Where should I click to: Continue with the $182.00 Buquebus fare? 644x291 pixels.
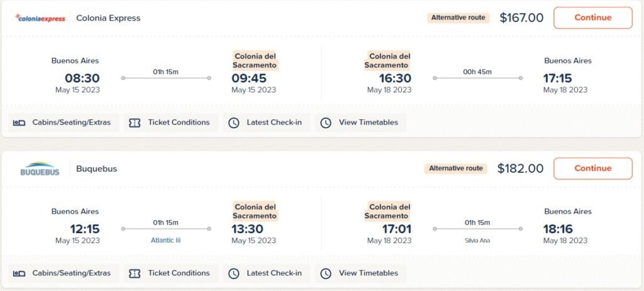(592, 168)
